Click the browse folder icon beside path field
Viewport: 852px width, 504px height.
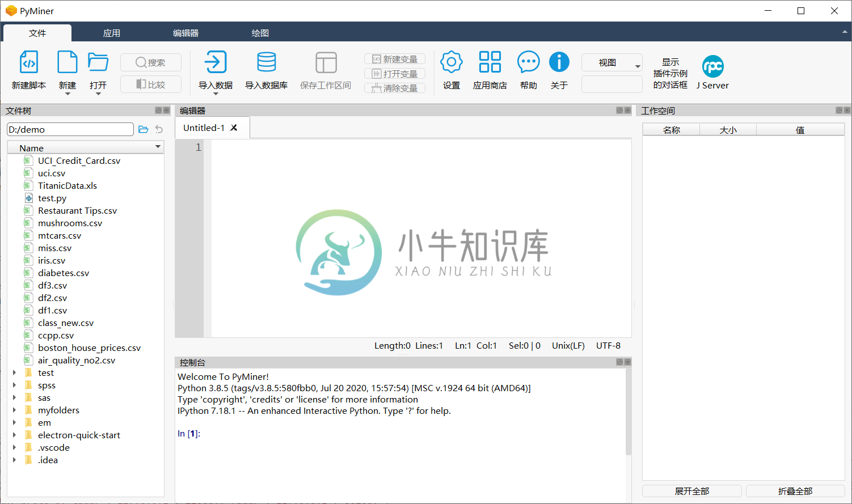pyautogui.click(x=144, y=130)
